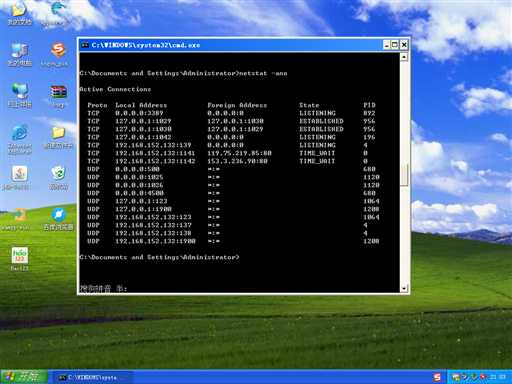Open the yellow folder desktop icon
The height and width of the screenshot is (384, 512).
tap(58, 137)
